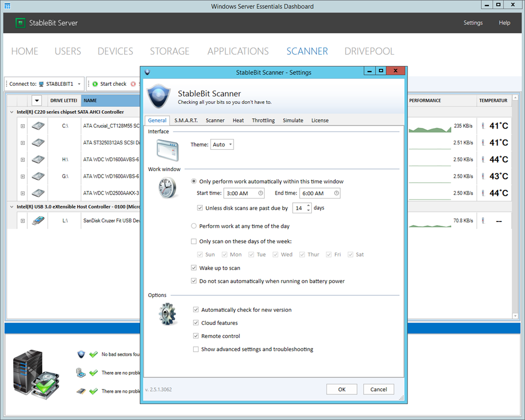Click the drive icon for G:\ disk
The width and height of the screenshot is (525, 420).
tap(38, 176)
